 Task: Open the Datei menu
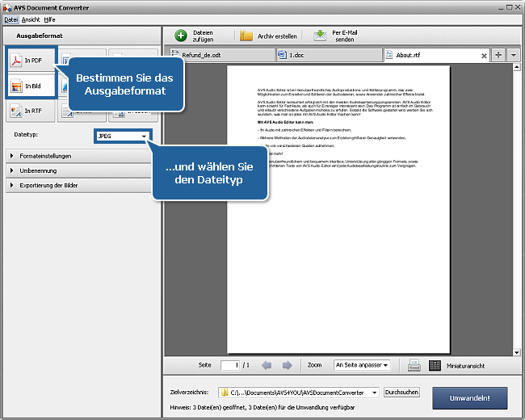coord(11,19)
